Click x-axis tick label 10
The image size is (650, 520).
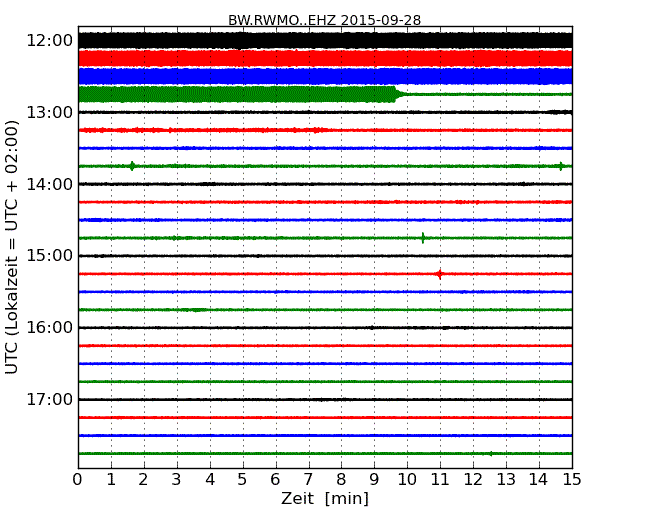point(407,480)
